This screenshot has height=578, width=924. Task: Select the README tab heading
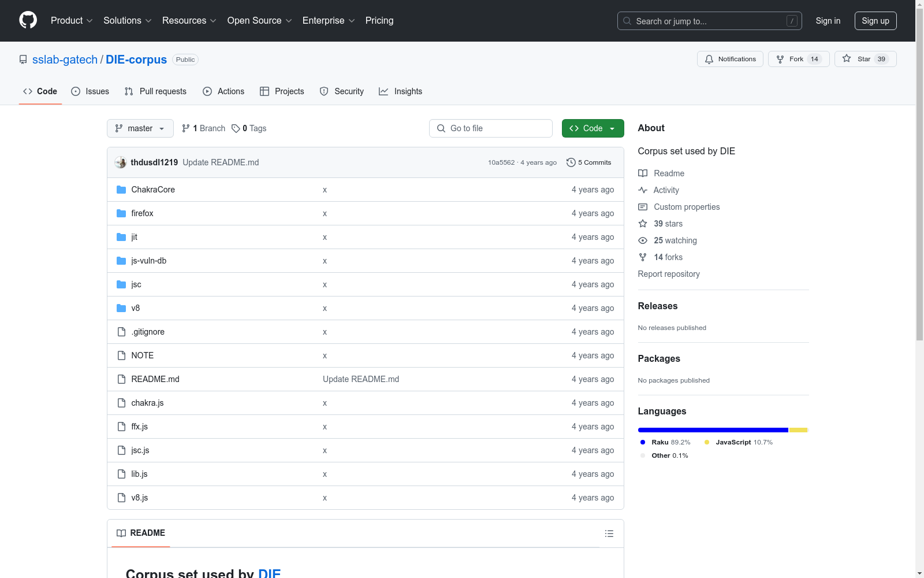141,533
